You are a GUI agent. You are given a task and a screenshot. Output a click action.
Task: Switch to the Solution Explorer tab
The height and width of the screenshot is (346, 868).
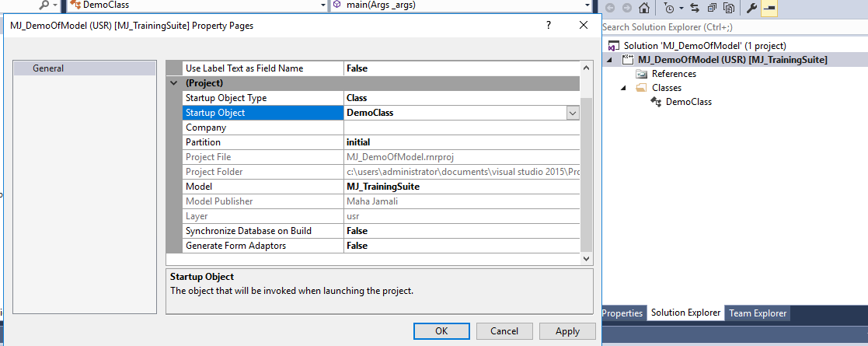pyautogui.click(x=686, y=313)
